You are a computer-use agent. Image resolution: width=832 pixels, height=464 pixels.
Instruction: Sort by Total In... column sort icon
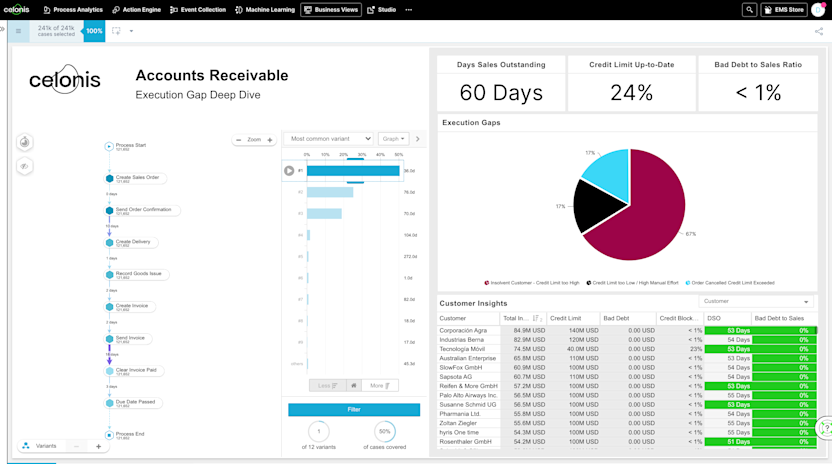coord(537,319)
